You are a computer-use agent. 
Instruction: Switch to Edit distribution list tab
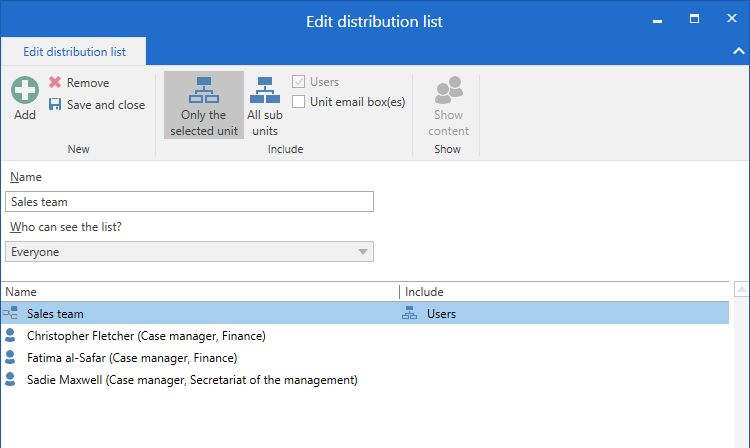74,51
